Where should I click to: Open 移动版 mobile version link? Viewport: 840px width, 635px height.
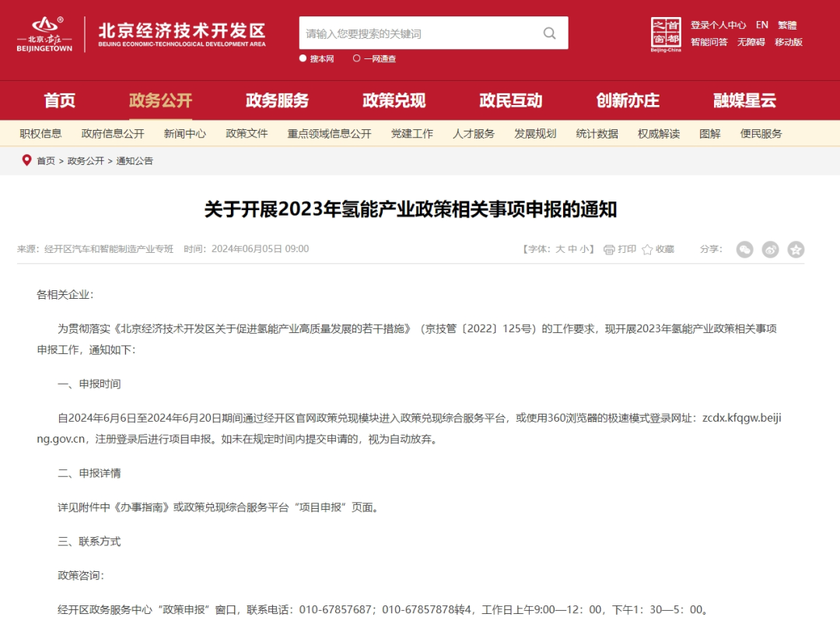click(x=789, y=42)
